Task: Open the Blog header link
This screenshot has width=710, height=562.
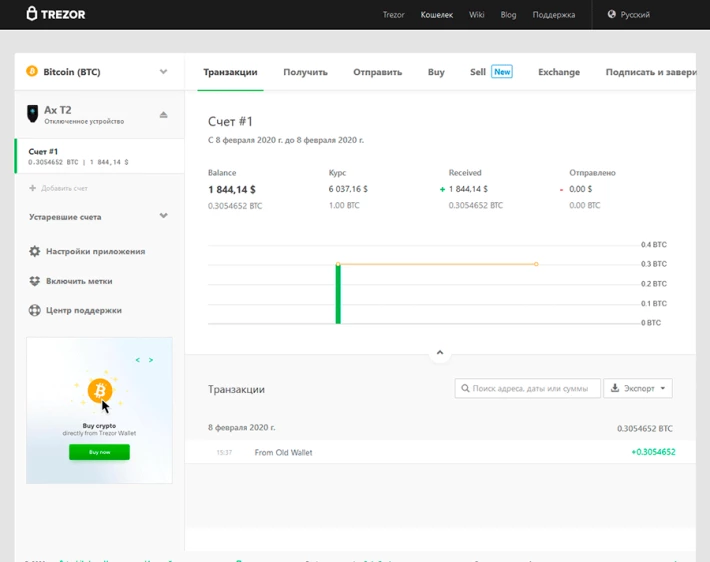Action: click(x=508, y=14)
